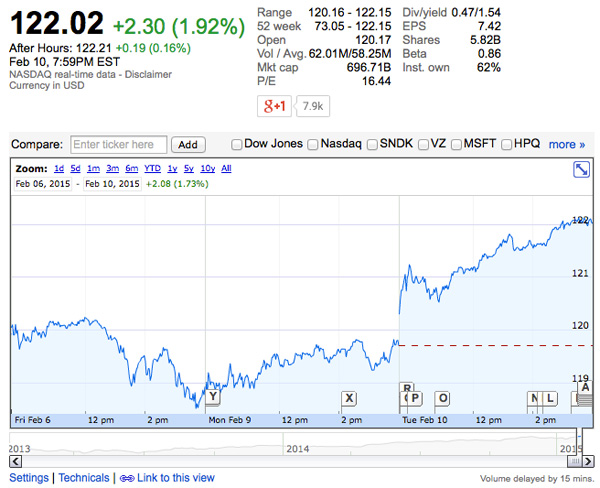Open news marker Y on chart
The image size is (600, 488).
coord(213,397)
